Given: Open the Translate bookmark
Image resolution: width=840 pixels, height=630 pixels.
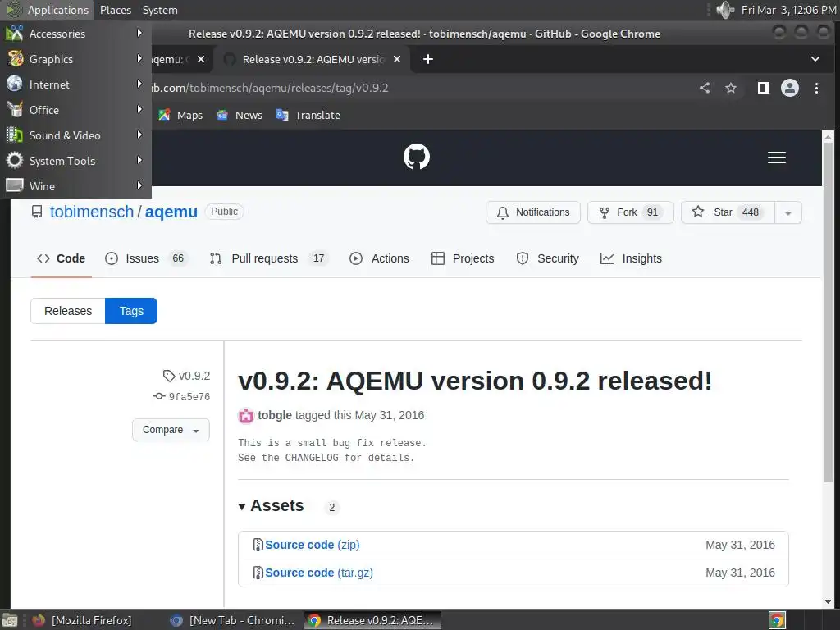Looking at the screenshot, I should coord(308,115).
